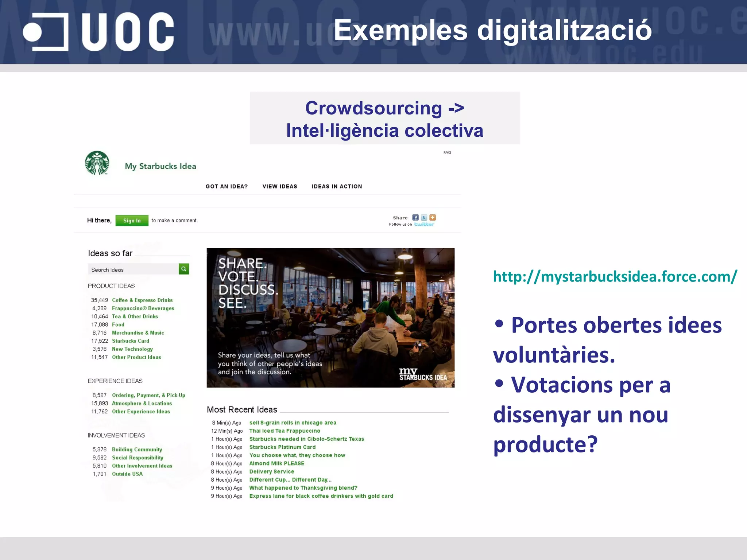Click into the Search Ideas field
Viewport: 747px width, 560px height.
pos(133,269)
